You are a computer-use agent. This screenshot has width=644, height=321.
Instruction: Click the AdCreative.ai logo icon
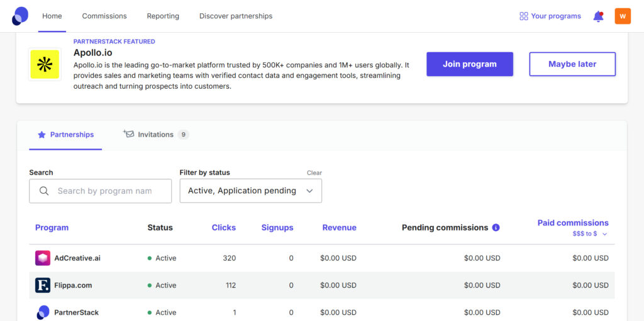pyautogui.click(x=43, y=258)
